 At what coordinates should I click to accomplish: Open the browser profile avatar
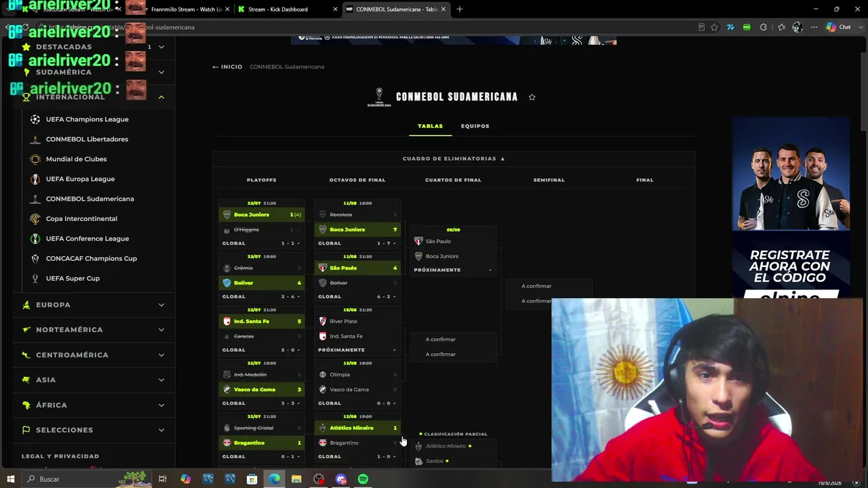797,27
